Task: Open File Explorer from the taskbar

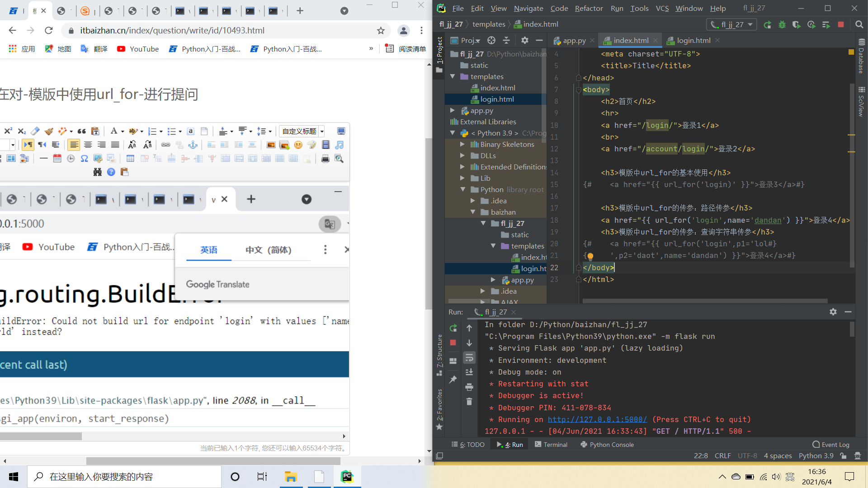Action: coord(291,477)
